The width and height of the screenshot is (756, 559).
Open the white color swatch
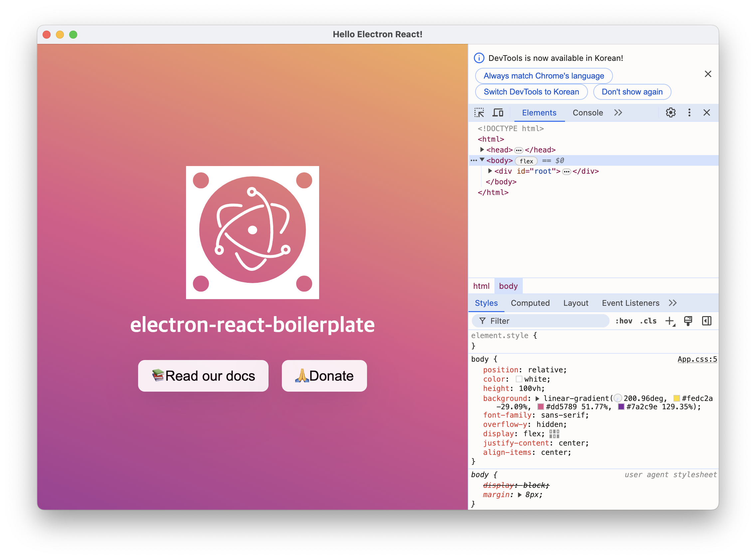(519, 379)
